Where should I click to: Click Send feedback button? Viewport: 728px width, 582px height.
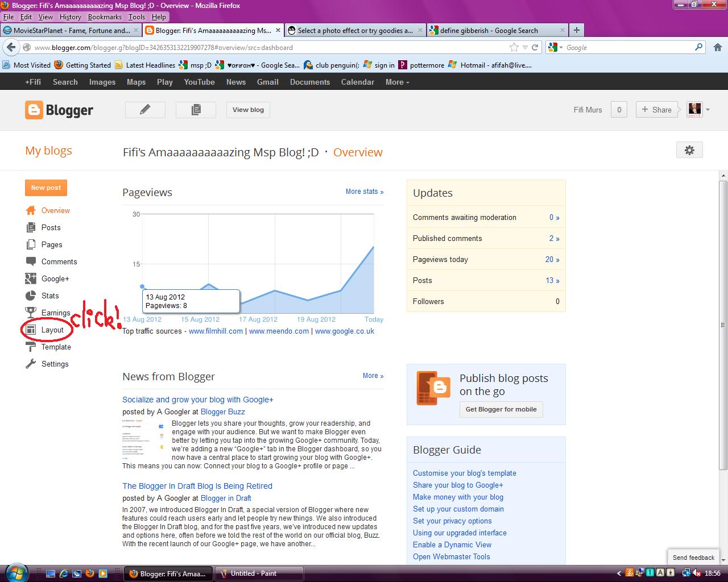point(693,558)
